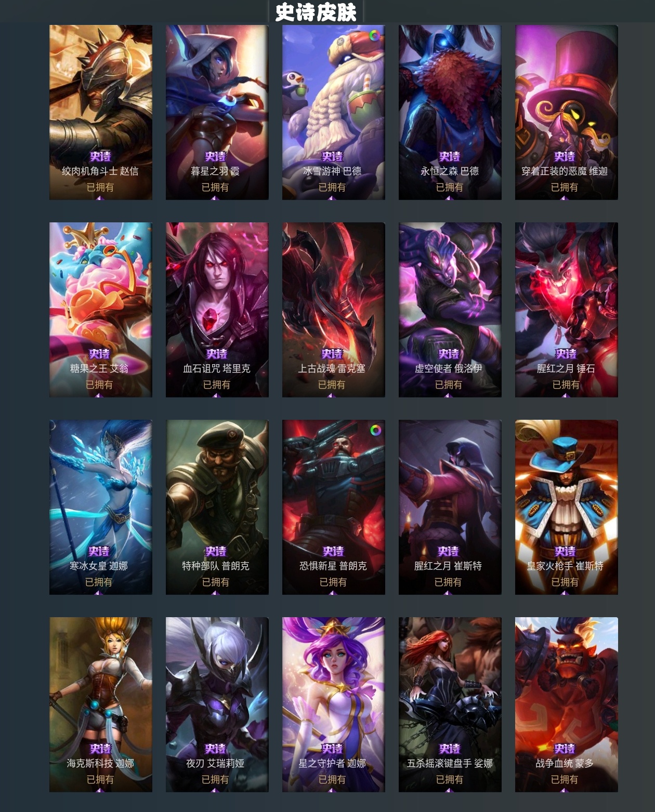The image size is (655, 812).
Task: Click the 腥红之月 崔斯特 skin name
Action: click(x=448, y=566)
